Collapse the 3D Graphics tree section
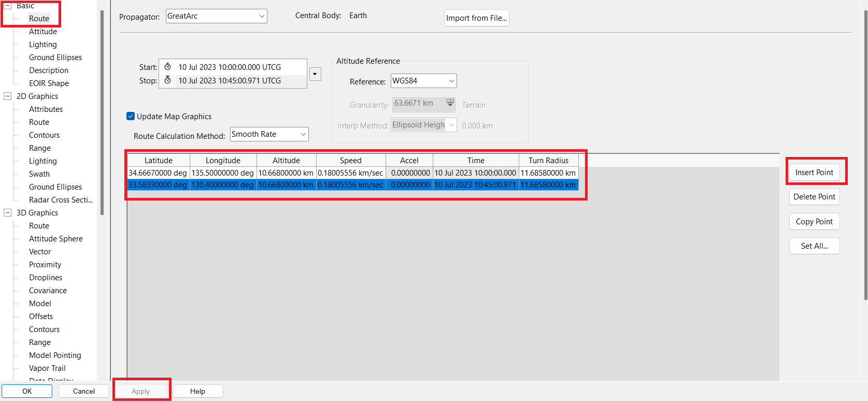 pos(8,213)
